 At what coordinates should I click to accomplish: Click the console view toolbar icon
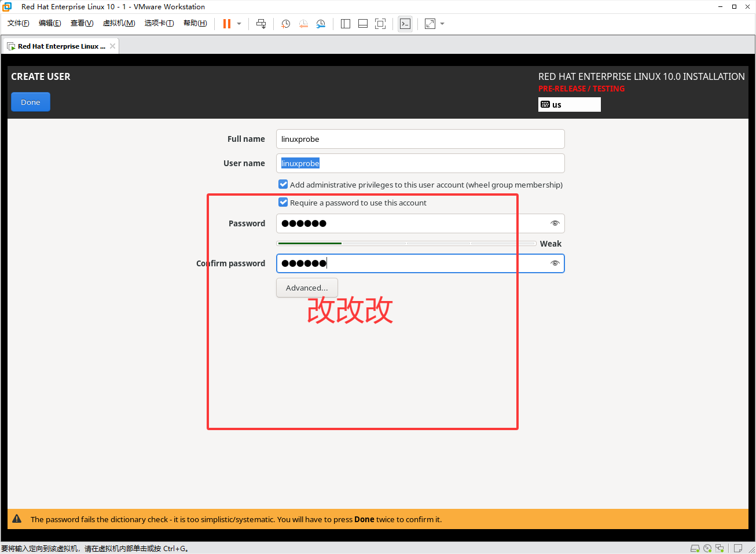tap(405, 24)
